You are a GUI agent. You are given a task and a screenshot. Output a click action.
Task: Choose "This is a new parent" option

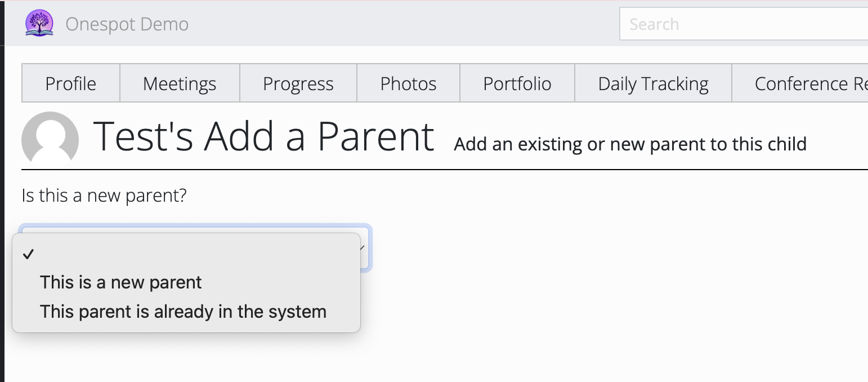(120, 282)
